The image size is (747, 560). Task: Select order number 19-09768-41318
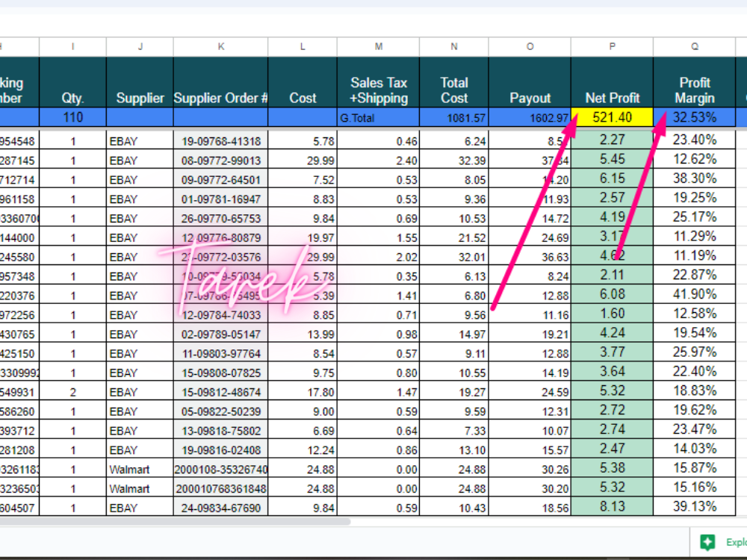221,141
